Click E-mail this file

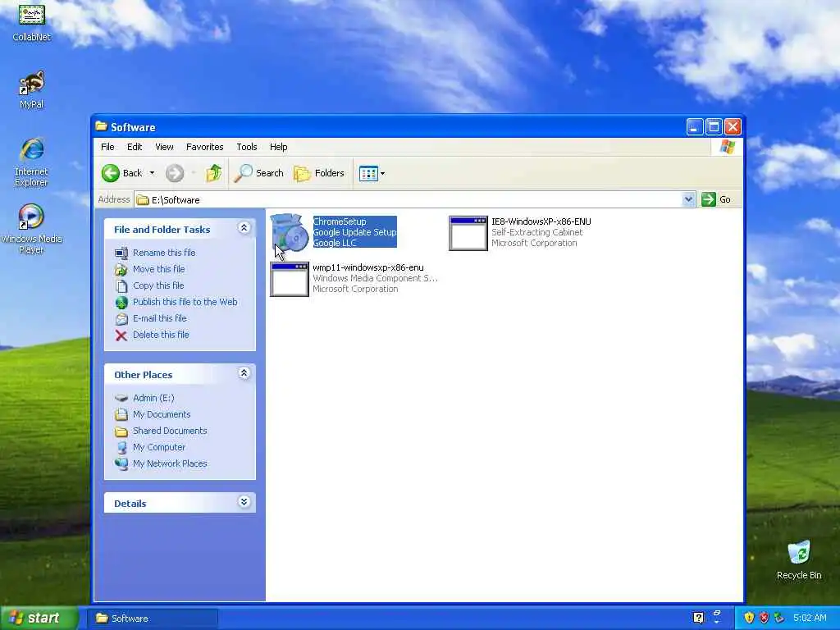coord(160,318)
